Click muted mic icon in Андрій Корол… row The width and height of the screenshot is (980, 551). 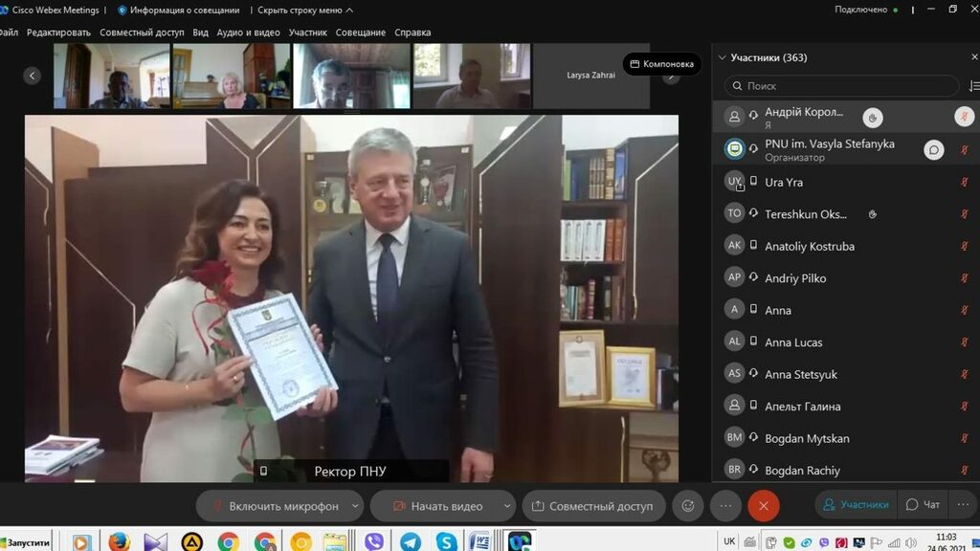click(964, 118)
